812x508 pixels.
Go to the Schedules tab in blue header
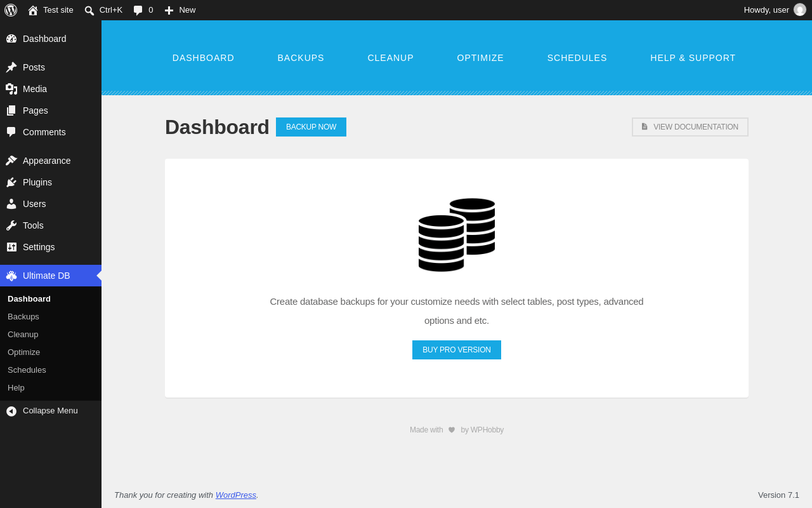tap(577, 58)
